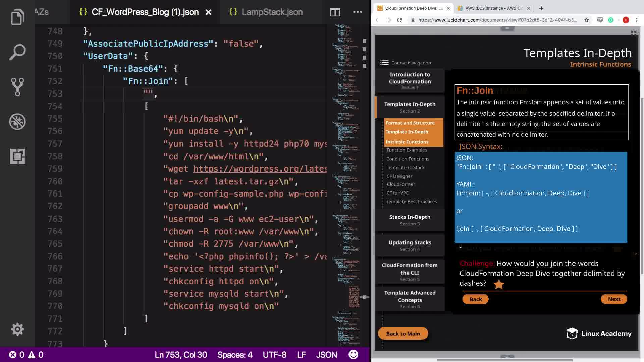This screenshot has height=362, width=644.
Task: Open the Manage gear icon
Action: 17,329
